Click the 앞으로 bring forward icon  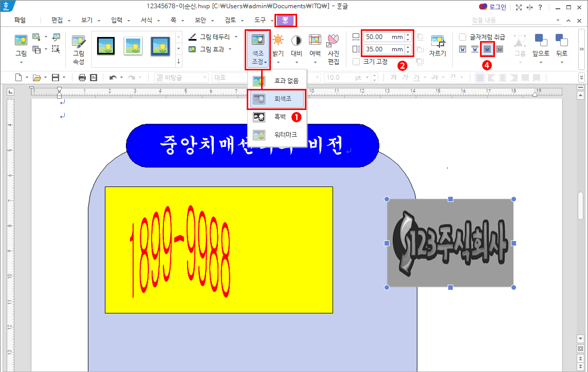tap(541, 40)
